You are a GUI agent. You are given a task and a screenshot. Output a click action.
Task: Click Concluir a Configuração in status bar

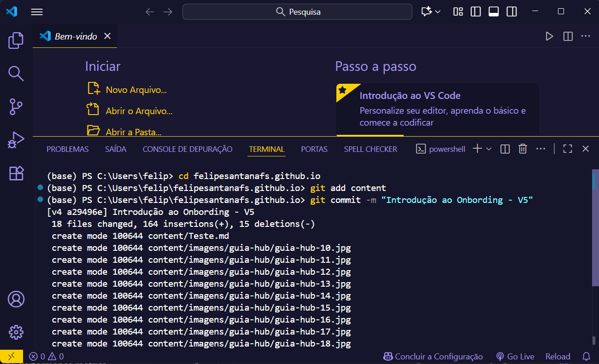[x=433, y=356]
